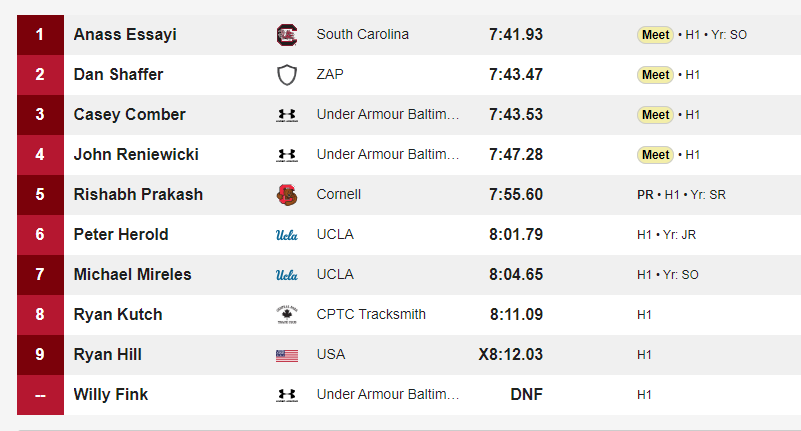Click the South Carolina Gamecocks logo
The height and width of the screenshot is (431, 801).
(287, 35)
